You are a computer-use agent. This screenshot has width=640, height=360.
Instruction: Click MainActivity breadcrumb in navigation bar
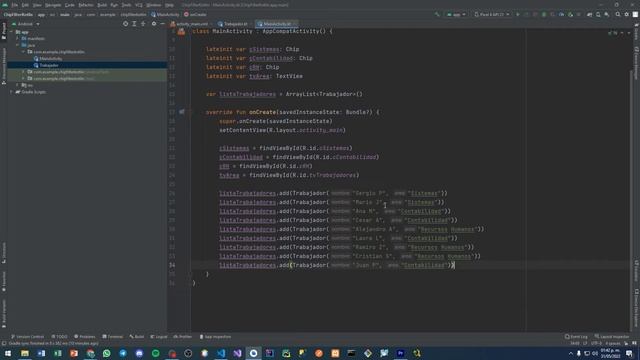point(165,14)
